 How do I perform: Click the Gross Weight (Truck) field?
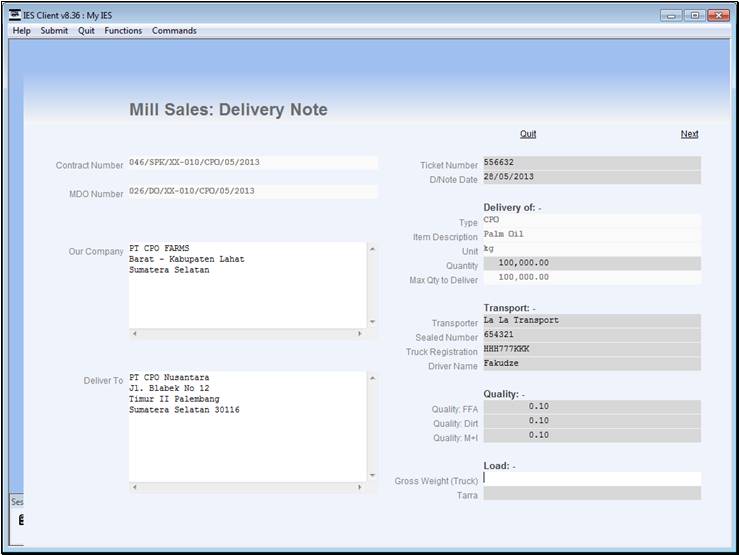tap(592, 479)
